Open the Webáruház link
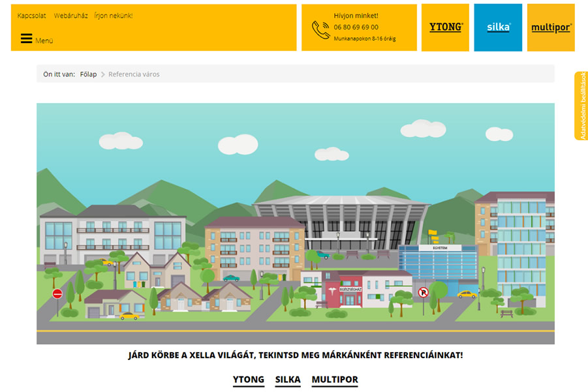This screenshot has height=392, width=588. (71, 16)
